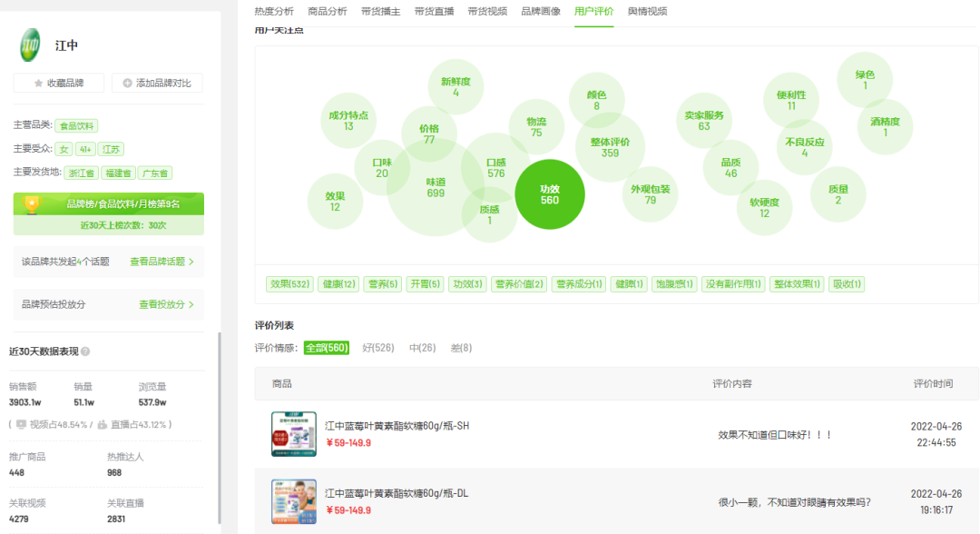Select the 绿色 1 bubble
The image size is (980, 534).
pos(865,80)
